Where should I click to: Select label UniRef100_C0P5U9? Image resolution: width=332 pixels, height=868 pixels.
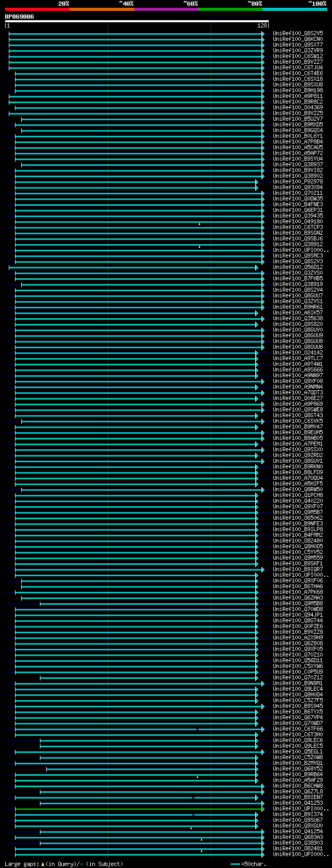298,672
